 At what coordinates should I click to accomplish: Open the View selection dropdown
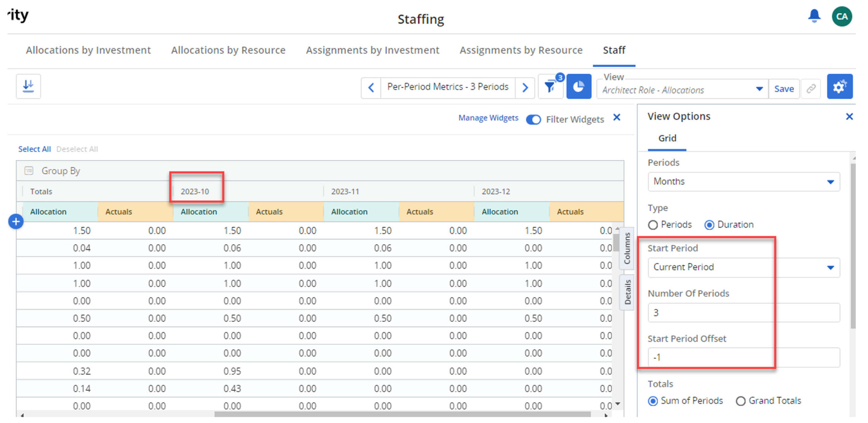(x=682, y=90)
